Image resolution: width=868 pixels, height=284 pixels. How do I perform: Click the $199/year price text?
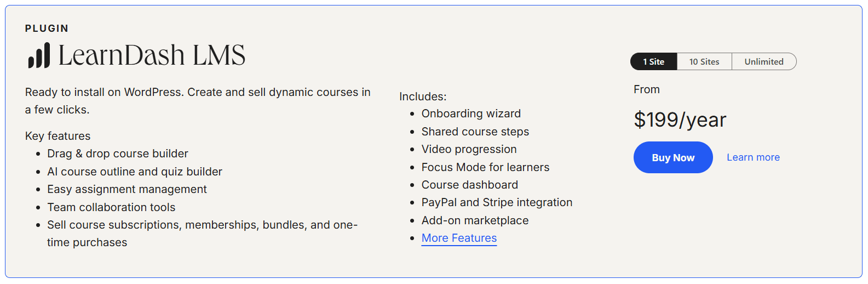click(x=680, y=120)
